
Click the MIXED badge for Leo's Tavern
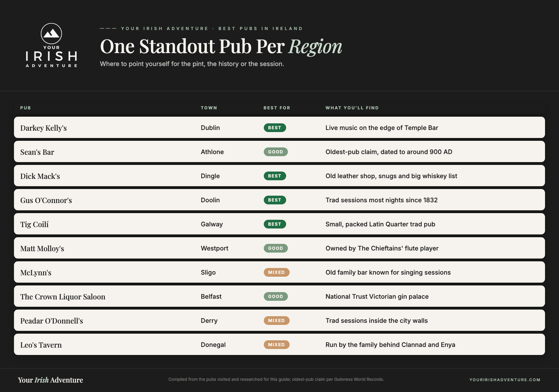pyautogui.click(x=276, y=345)
